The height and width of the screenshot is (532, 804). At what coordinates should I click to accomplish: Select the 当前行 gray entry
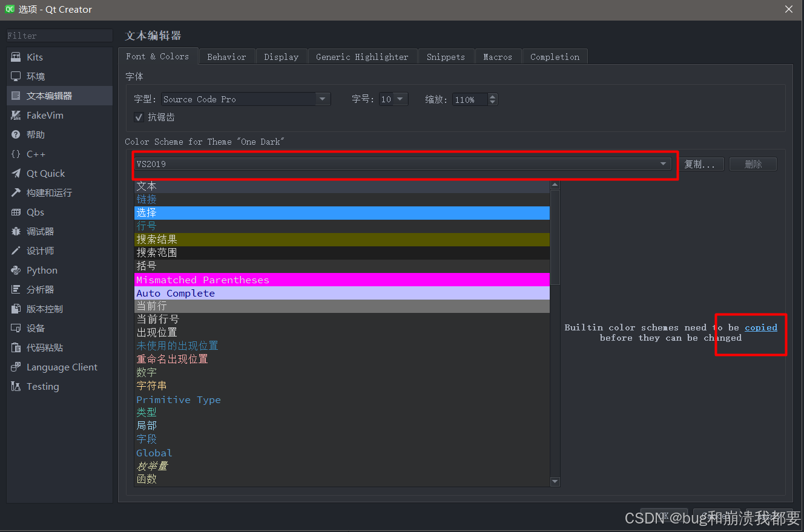342,306
